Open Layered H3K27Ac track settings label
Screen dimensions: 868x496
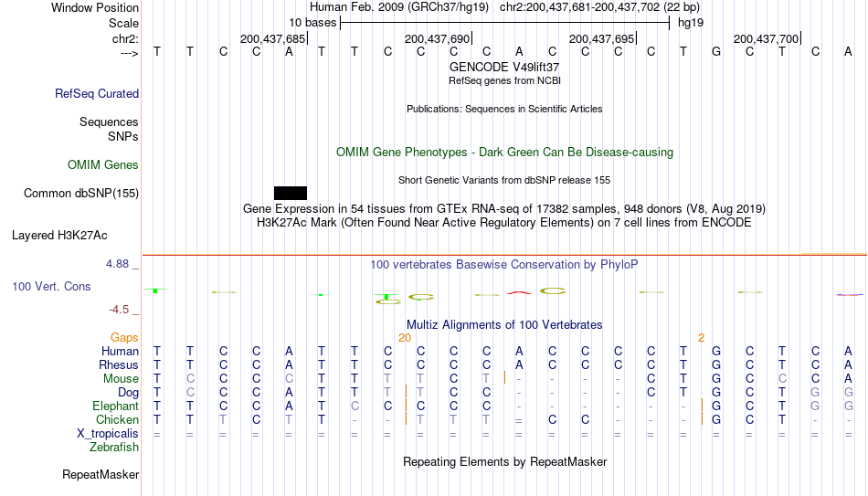pyautogui.click(x=59, y=236)
